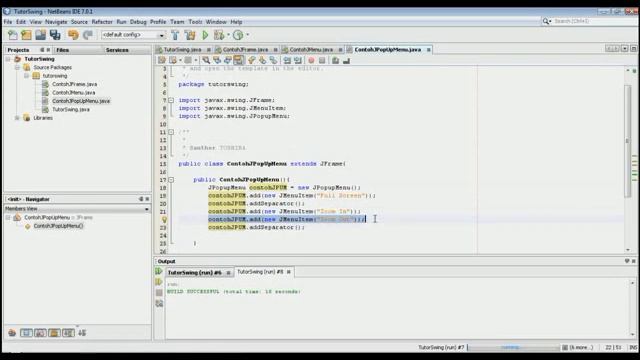The width and height of the screenshot is (640, 360).
Task: Click the Comment editor toolbar icon
Action: click(x=336, y=60)
